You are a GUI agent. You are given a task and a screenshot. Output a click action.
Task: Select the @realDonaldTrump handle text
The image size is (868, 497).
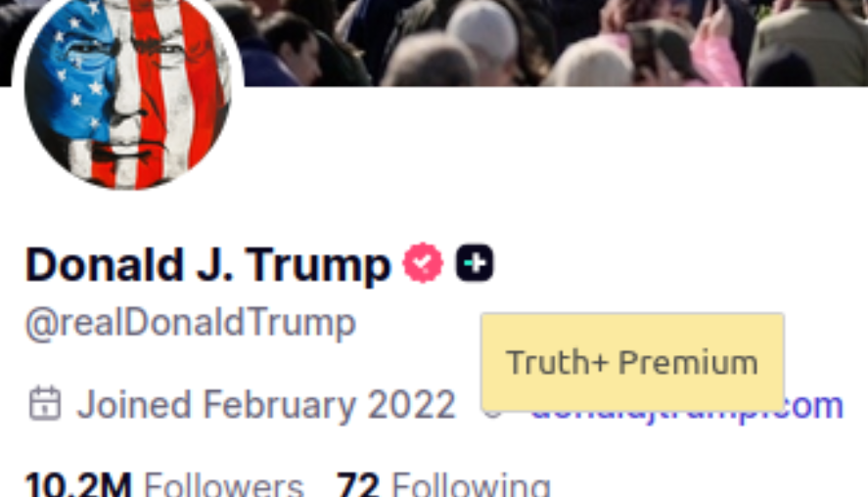pyautogui.click(x=191, y=323)
